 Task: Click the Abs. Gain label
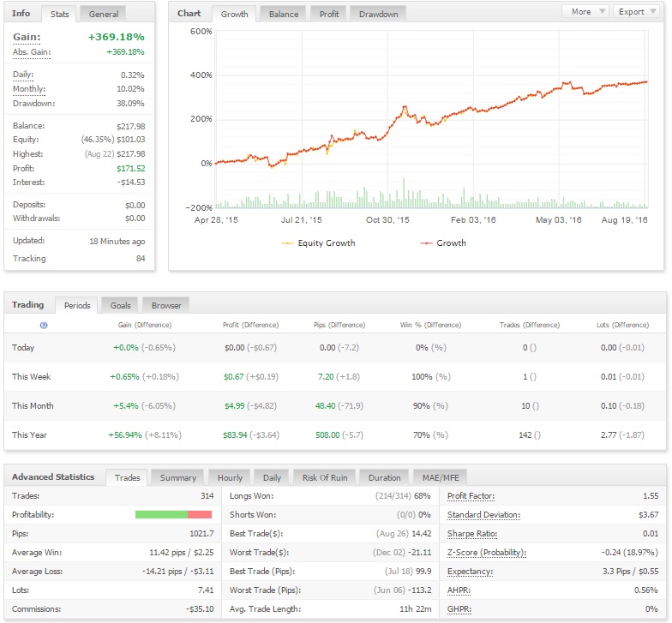[x=31, y=52]
